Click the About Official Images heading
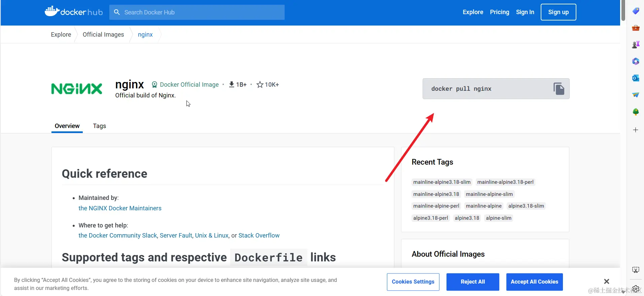 point(448,254)
